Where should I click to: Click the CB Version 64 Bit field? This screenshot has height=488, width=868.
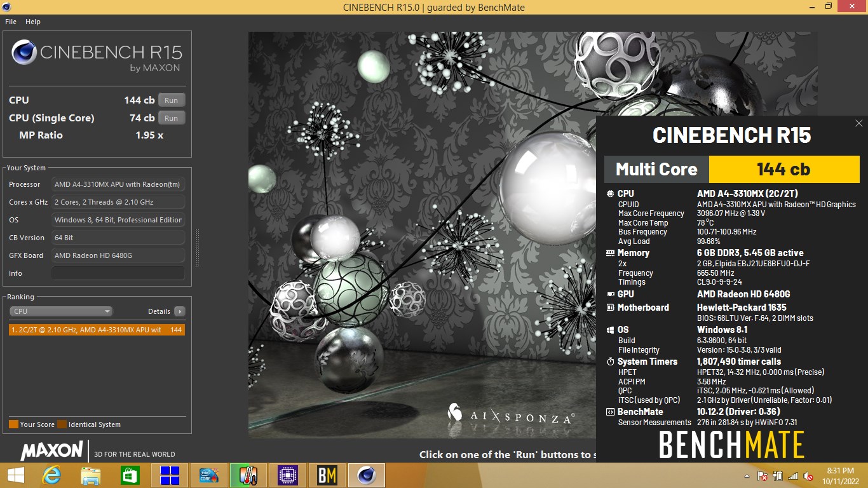click(x=118, y=238)
